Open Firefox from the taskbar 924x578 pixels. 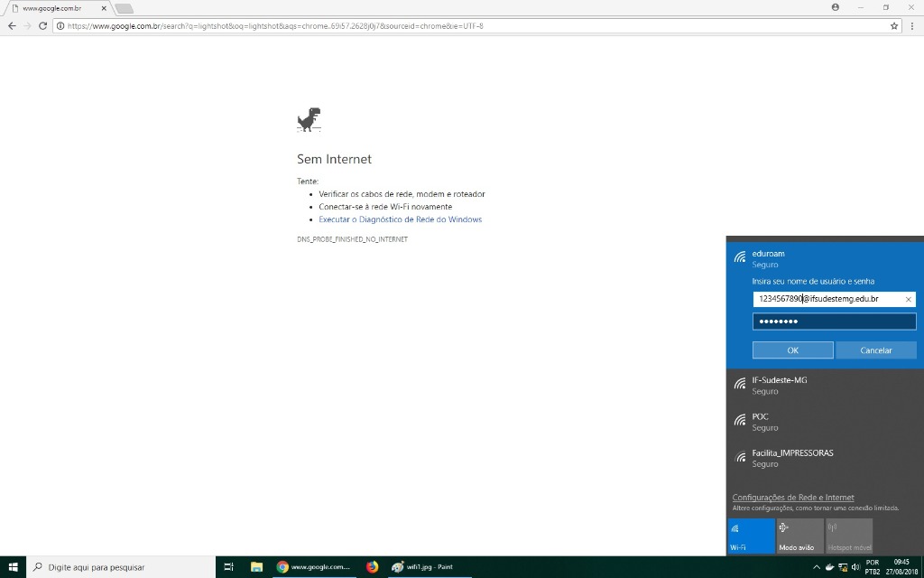(372, 567)
